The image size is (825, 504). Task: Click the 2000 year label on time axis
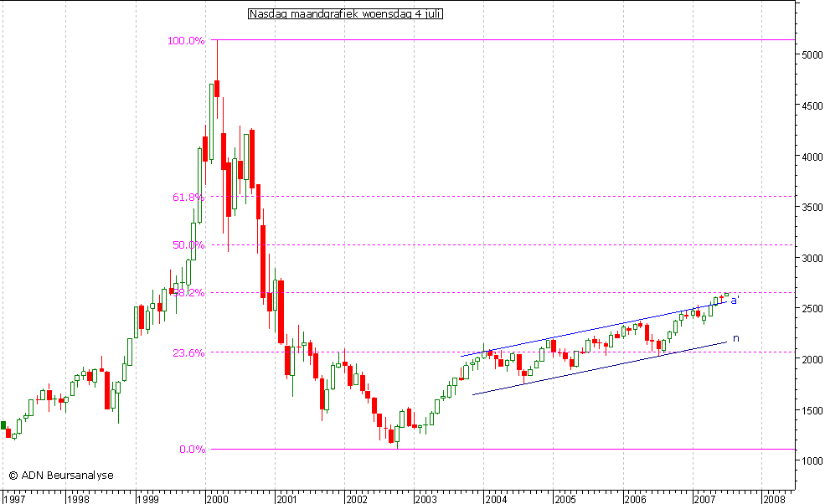217,499
